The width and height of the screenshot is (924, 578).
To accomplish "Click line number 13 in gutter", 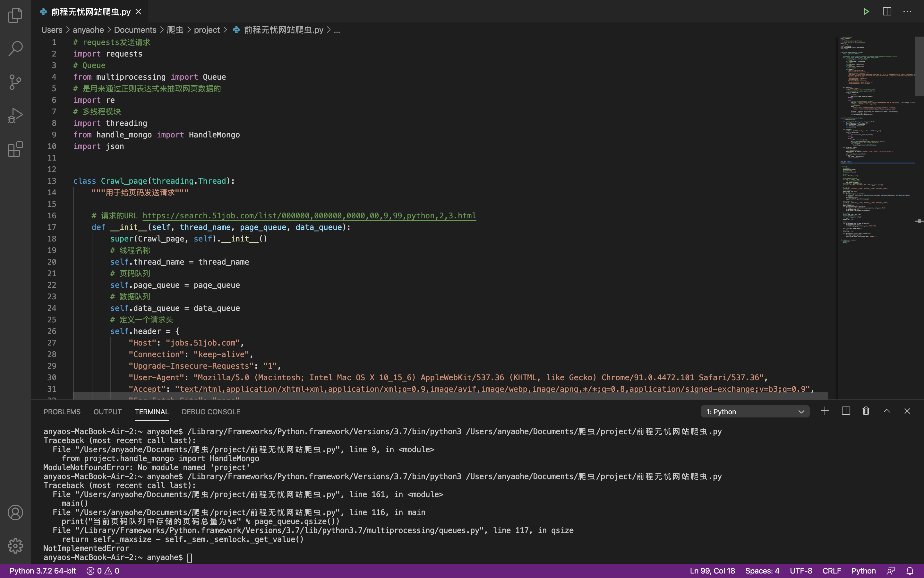I will (x=52, y=181).
